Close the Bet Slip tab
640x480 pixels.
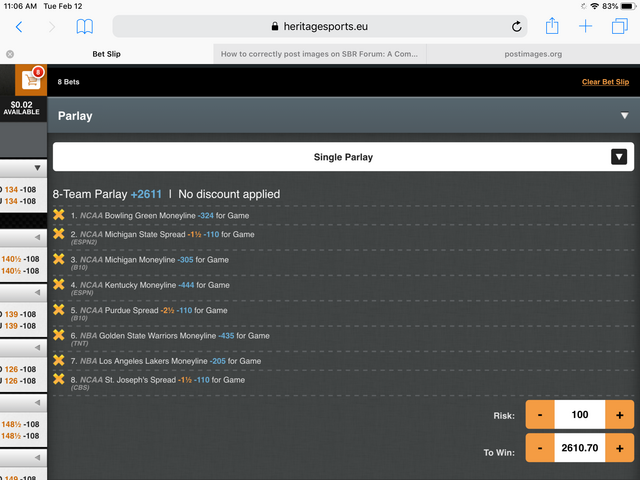coord(10,54)
